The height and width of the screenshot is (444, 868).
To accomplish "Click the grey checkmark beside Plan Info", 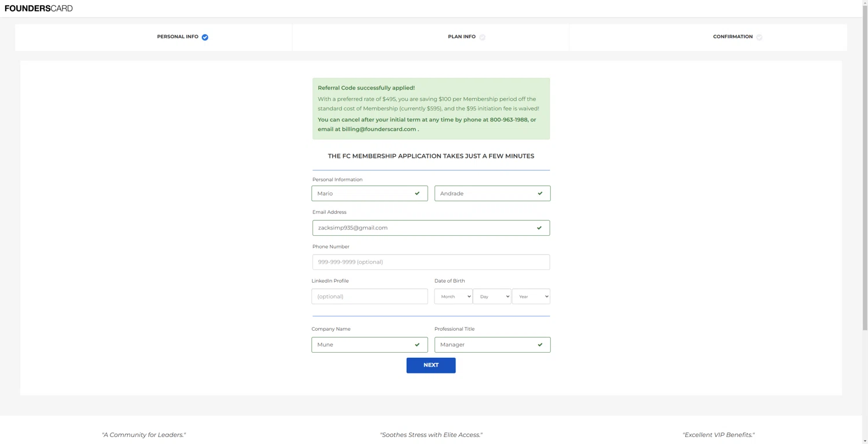I will point(482,37).
